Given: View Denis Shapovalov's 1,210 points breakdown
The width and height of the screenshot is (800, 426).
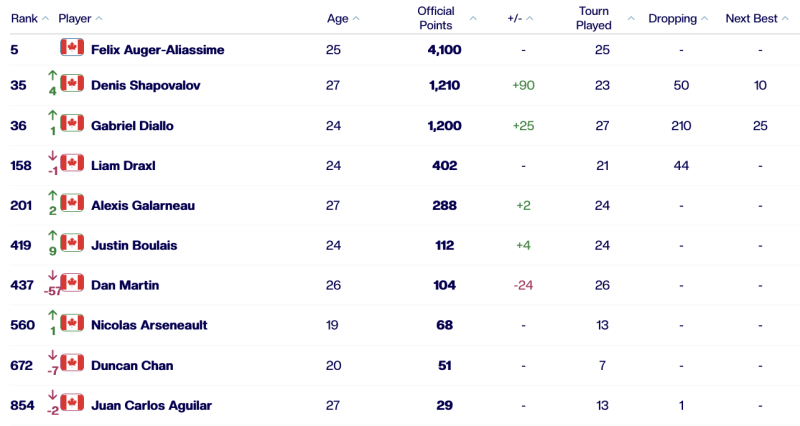Looking at the screenshot, I should tap(443, 85).
